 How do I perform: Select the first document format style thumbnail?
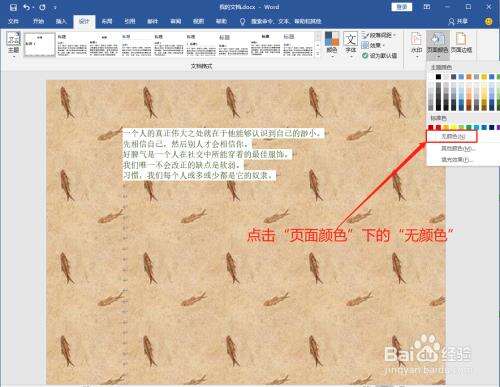(x=39, y=44)
